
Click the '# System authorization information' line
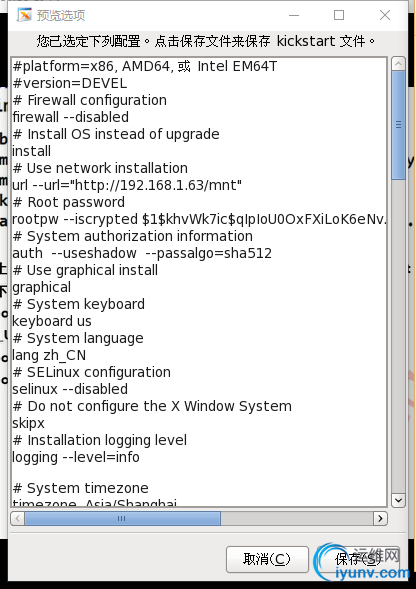click(x=133, y=236)
